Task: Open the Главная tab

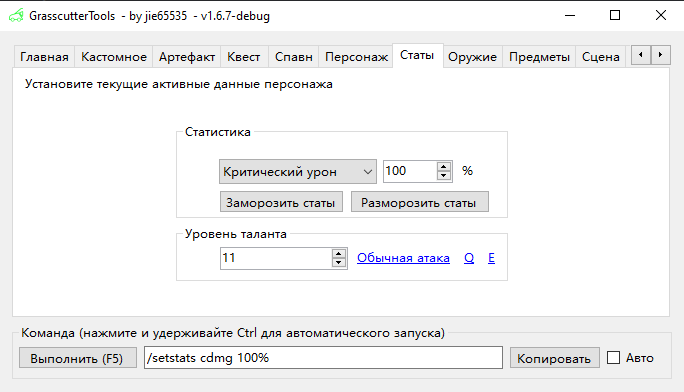Action: tap(44, 57)
